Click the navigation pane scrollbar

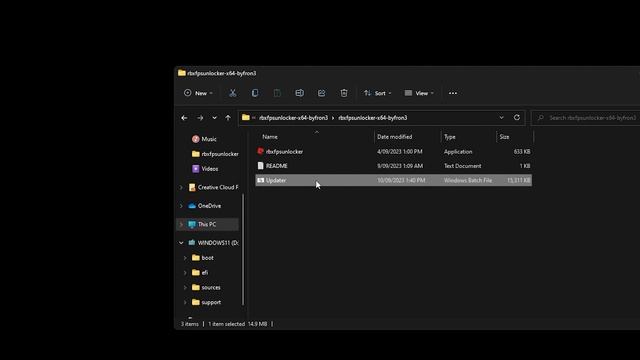(243, 249)
